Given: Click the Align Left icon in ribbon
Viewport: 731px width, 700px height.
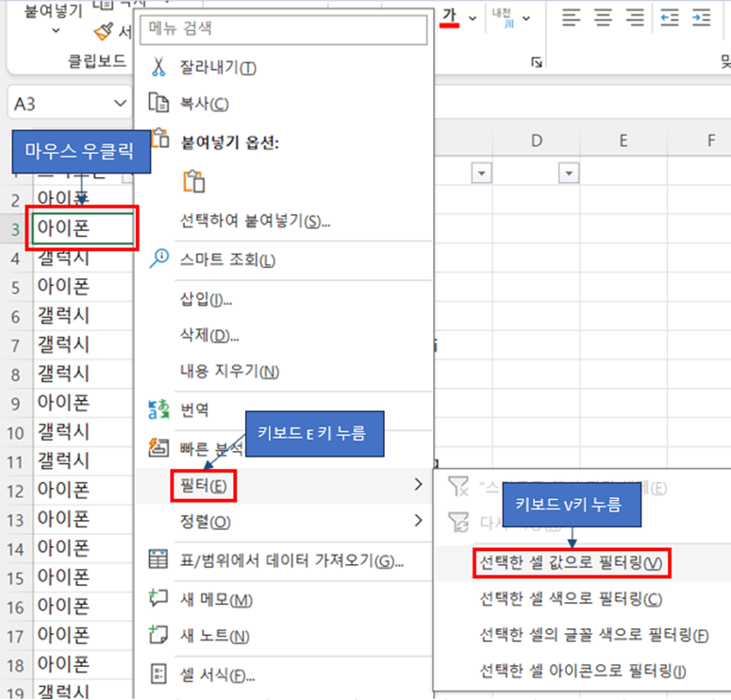Looking at the screenshot, I should [571, 18].
